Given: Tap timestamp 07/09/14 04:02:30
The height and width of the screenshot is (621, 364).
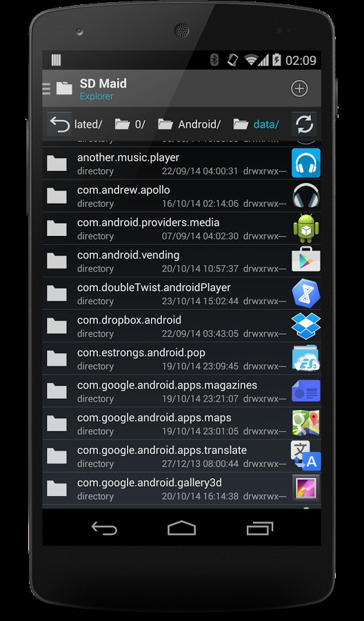Looking at the screenshot, I should (200, 237).
